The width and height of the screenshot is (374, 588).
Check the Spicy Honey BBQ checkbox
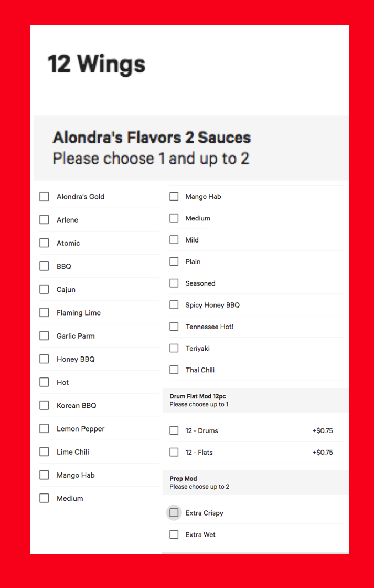(174, 305)
